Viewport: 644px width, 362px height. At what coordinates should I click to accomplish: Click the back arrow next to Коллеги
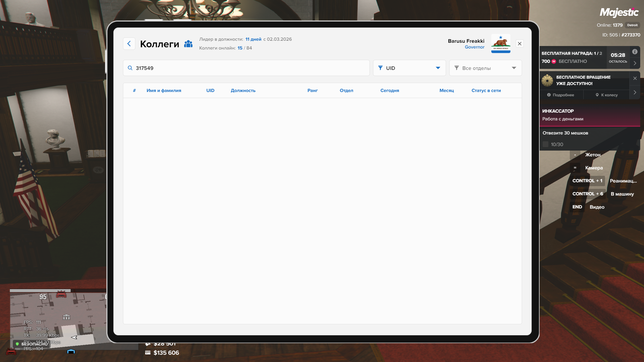(x=129, y=44)
